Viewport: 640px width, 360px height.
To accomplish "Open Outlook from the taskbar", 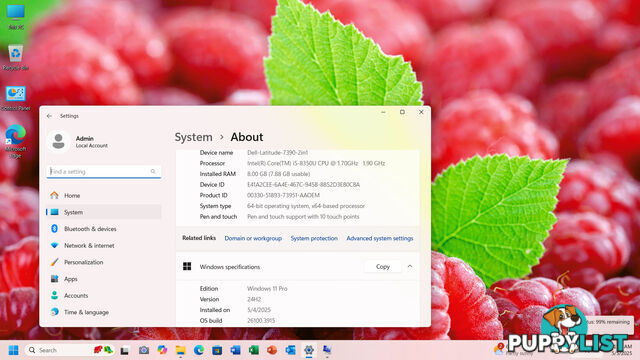I will [x=290, y=350].
